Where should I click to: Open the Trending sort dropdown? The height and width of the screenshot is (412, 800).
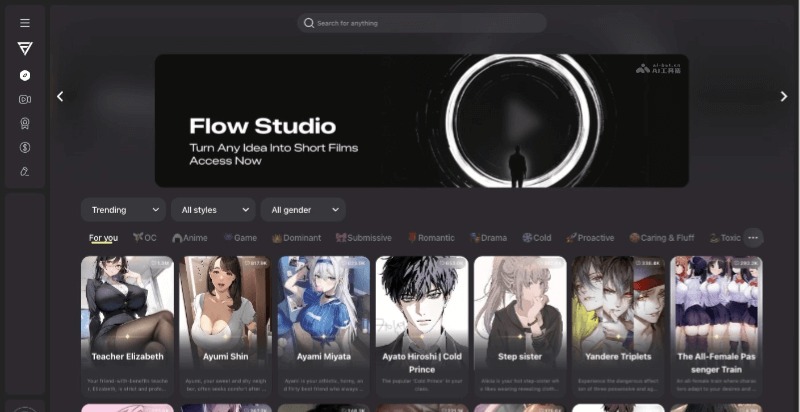point(123,210)
